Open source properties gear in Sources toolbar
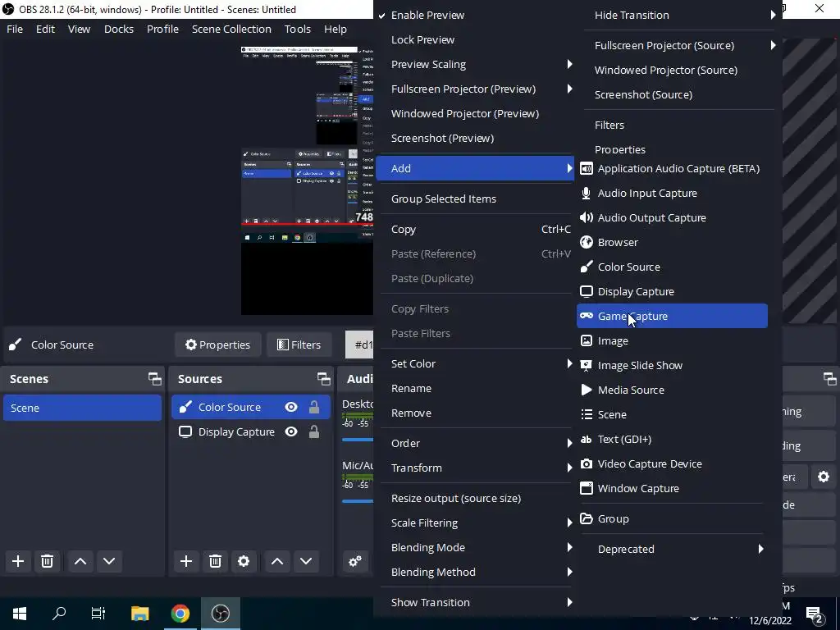This screenshot has width=840, height=630. click(244, 561)
